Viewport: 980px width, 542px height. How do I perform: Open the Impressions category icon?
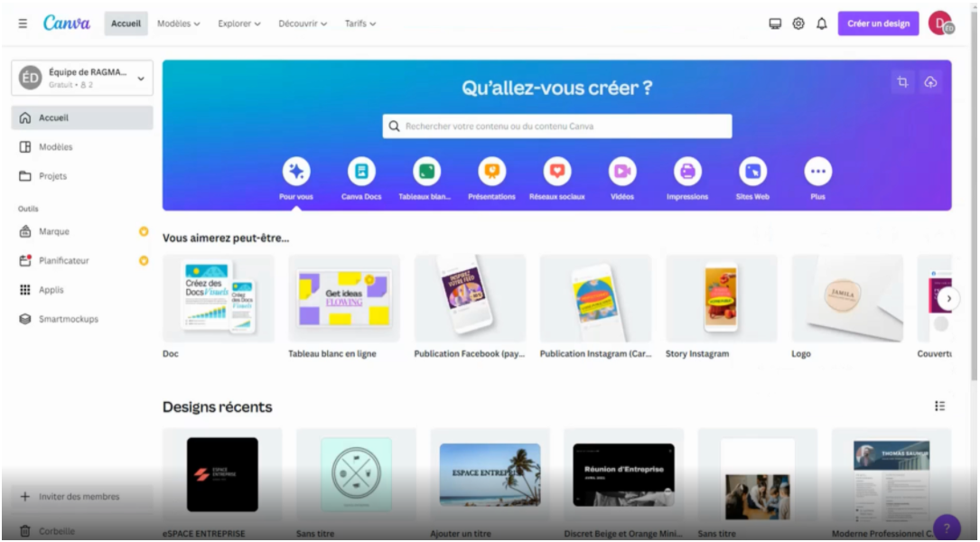687,171
